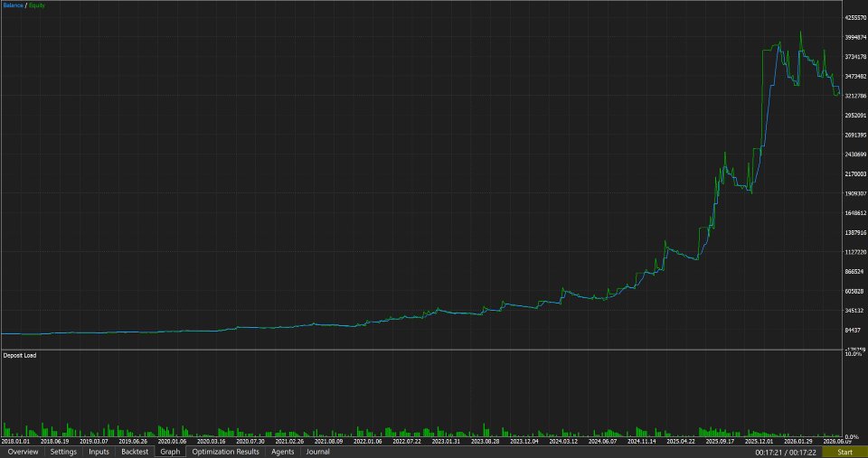868x458 pixels.
Task: Click the Balance legend label
Action: pyautogui.click(x=13, y=5)
